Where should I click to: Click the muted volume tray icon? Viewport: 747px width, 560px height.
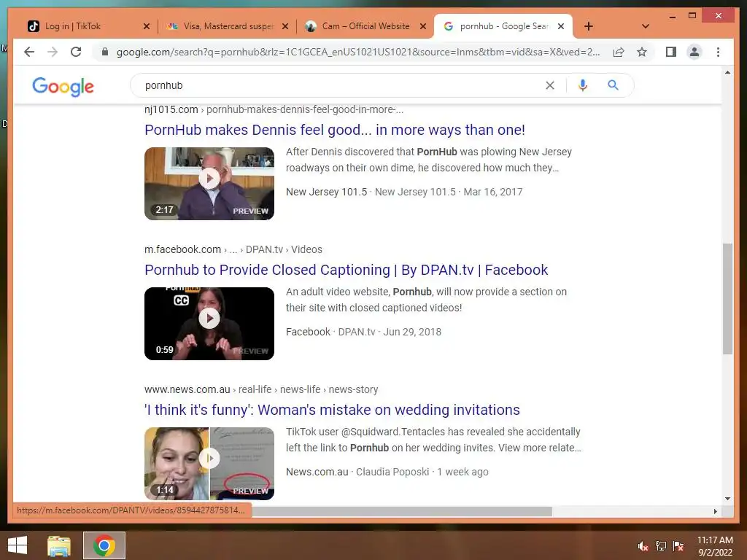point(643,546)
